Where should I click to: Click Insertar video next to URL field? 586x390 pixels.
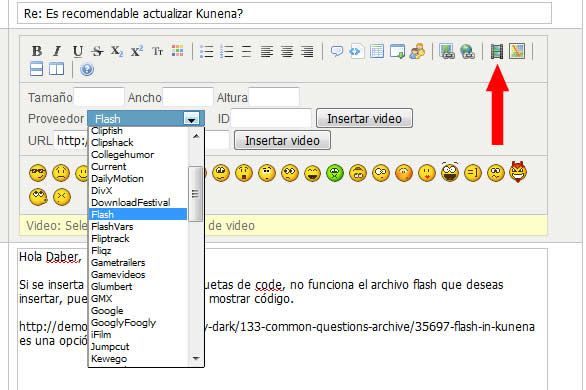[282, 140]
